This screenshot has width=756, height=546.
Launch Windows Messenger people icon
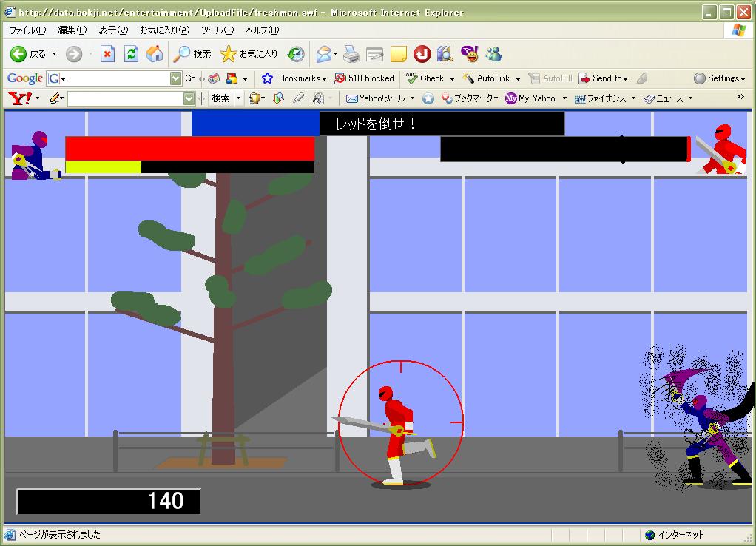point(493,54)
